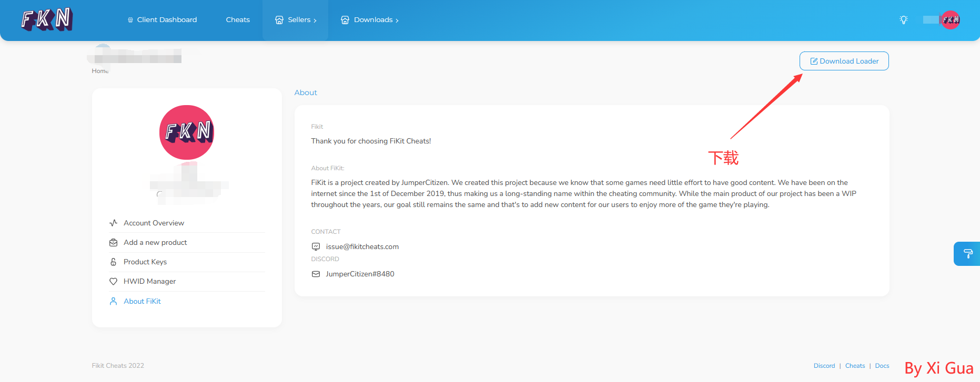Open the user avatar menu
Screen dimensions: 980x382
pos(950,20)
